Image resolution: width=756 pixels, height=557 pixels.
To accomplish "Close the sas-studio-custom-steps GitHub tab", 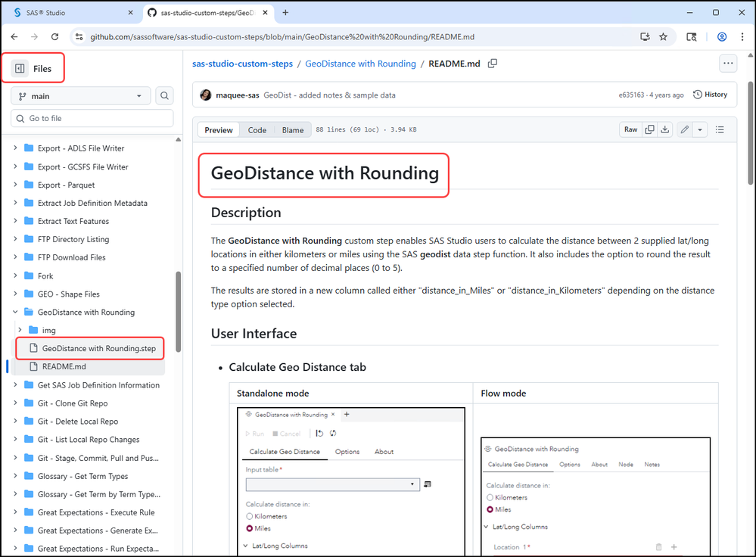I will 265,13.
